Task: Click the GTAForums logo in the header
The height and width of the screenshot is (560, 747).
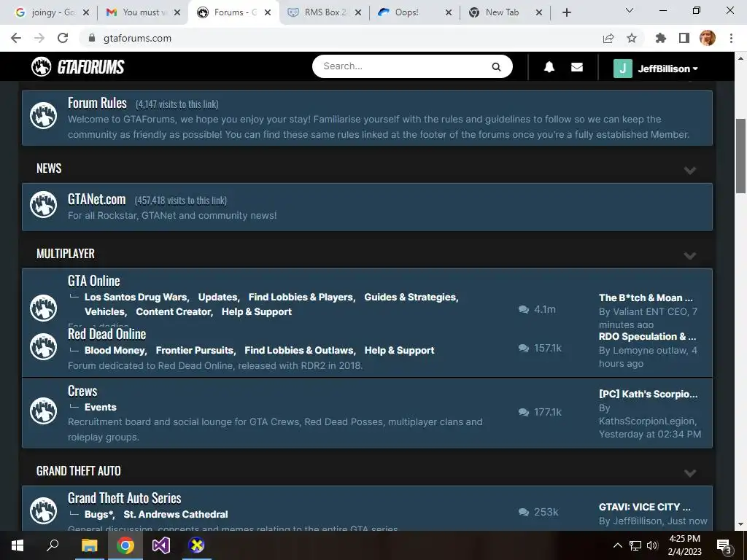Action: pyautogui.click(x=77, y=66)
